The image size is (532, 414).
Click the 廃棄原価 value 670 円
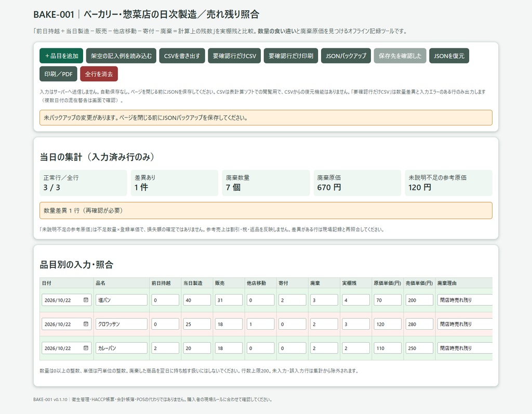[x=329, y=187]
